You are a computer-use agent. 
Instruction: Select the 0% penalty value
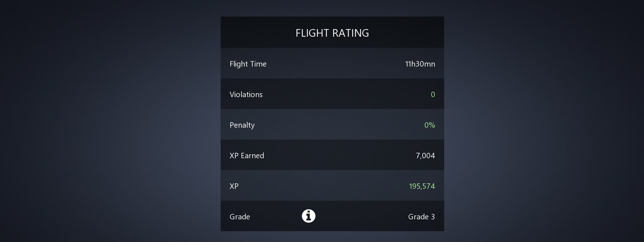(429, 125)
